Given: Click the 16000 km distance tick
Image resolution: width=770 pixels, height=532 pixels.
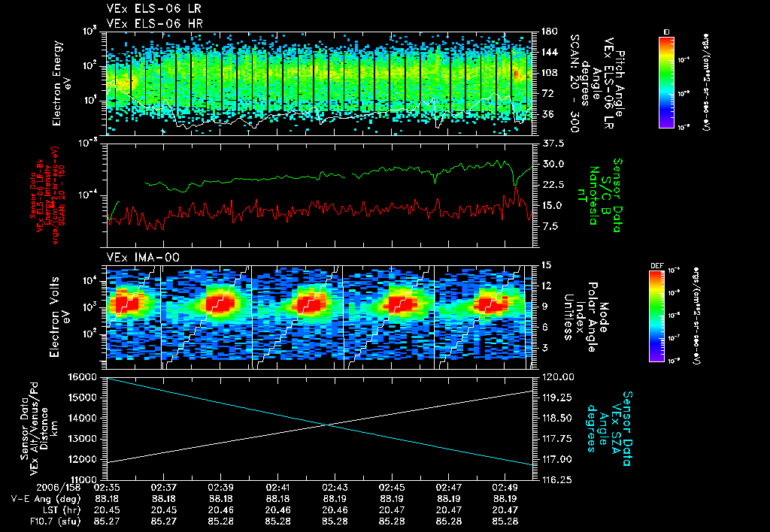Looking at the screenshot, I should [83, 377].
